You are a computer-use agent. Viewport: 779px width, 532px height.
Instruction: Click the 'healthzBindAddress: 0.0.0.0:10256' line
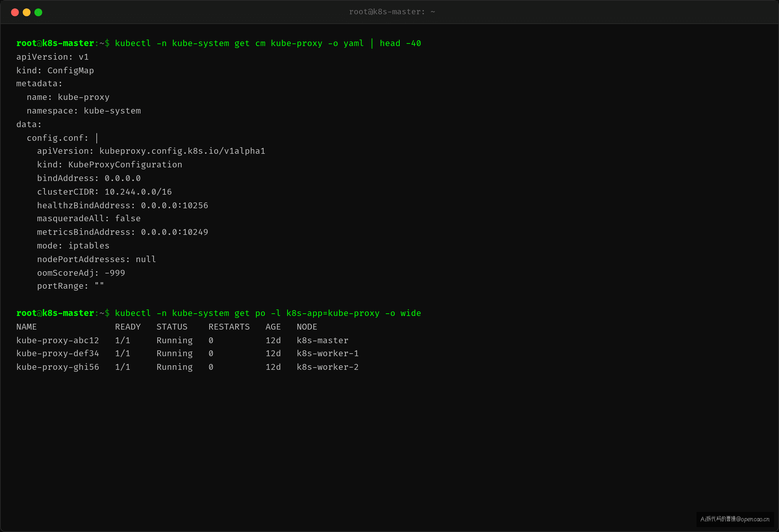[123, 205]
